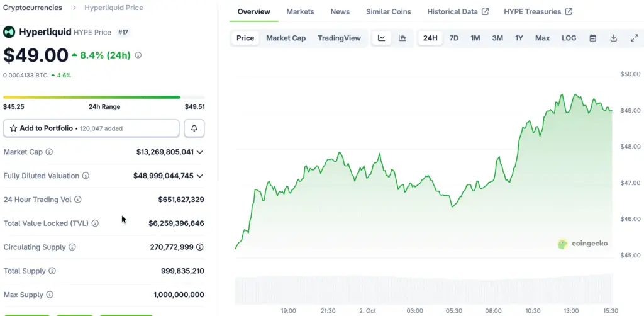Switch to line chart icon
The width and height of the screenshot is (644, 316).
(x=381, y=38)
